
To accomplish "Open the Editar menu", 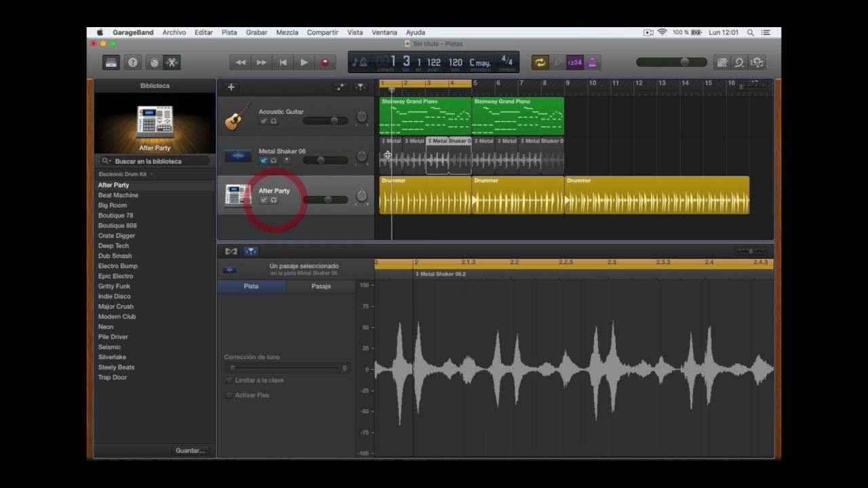I will [203, 32].
